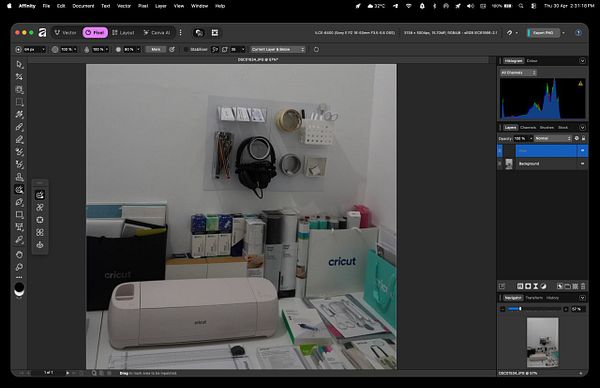
Task: Select the Background layer row
Action: 543,164
